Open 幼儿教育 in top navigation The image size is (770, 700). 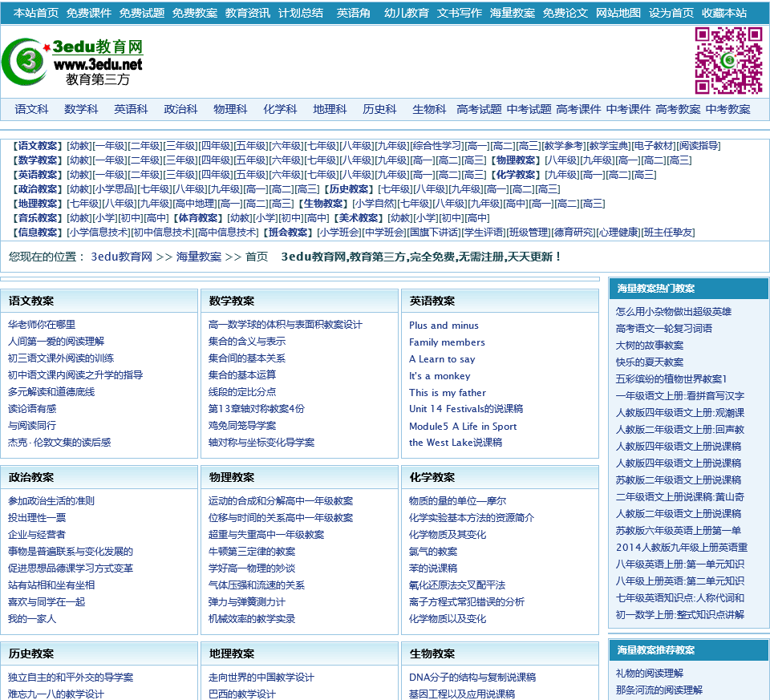click(x=407, y=13)
